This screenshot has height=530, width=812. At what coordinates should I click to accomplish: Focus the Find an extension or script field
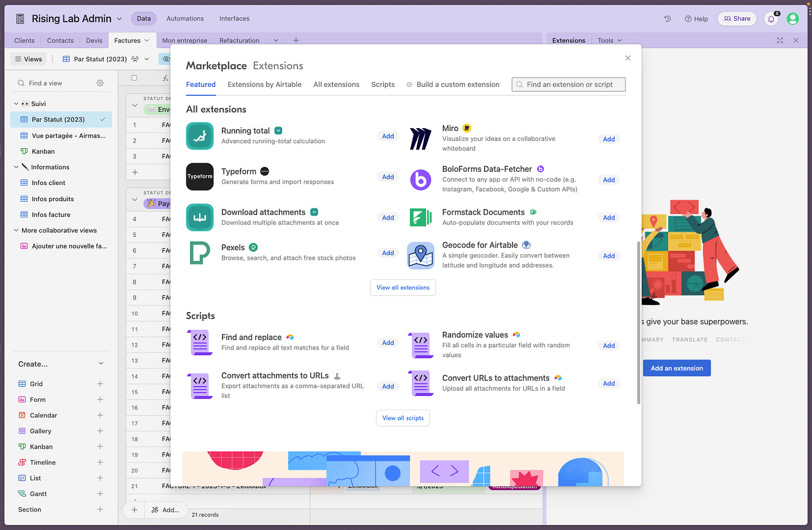click(x=568, y=84)
